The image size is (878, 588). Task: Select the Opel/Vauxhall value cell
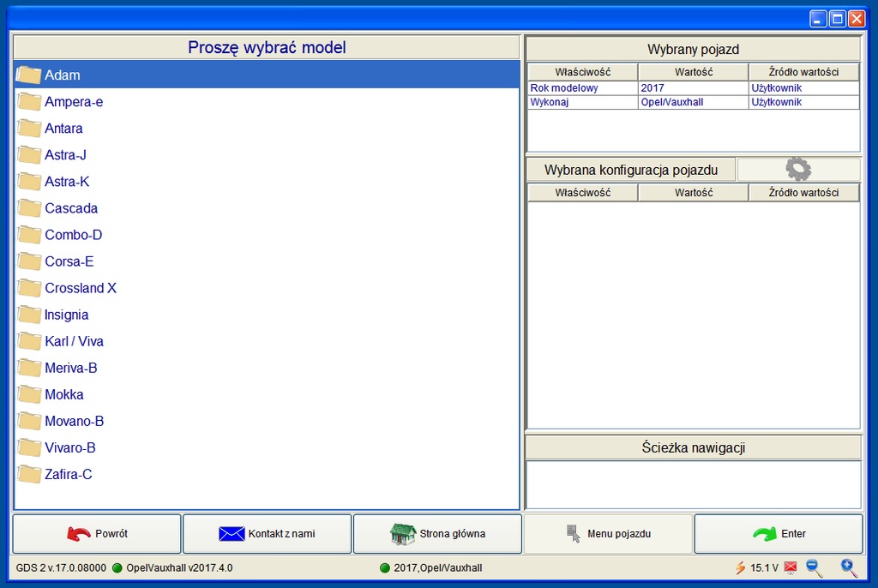point(693,102)
